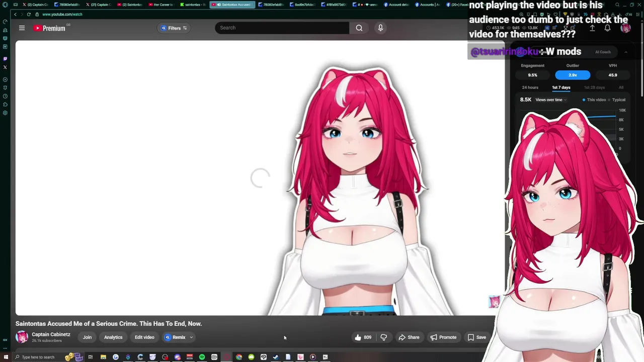Viewport: 644px width, 362px height.
Task: Run search with the magnifier icon
Action: click(359, 28)
